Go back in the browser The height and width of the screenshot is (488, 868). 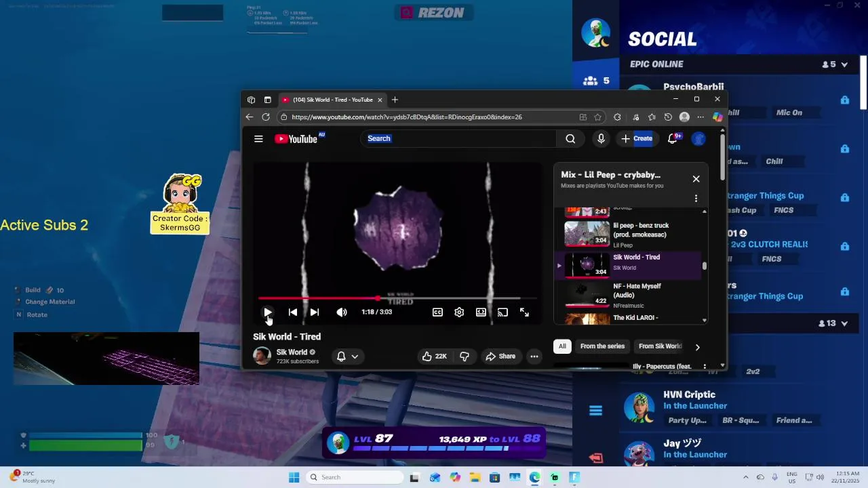pos(249,117)
